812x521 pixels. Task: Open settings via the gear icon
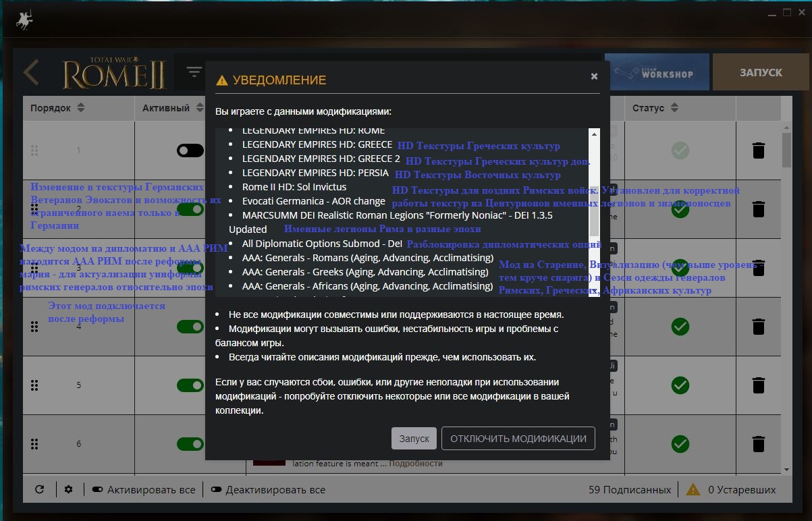pyautogui.click(x=68, y=490)
